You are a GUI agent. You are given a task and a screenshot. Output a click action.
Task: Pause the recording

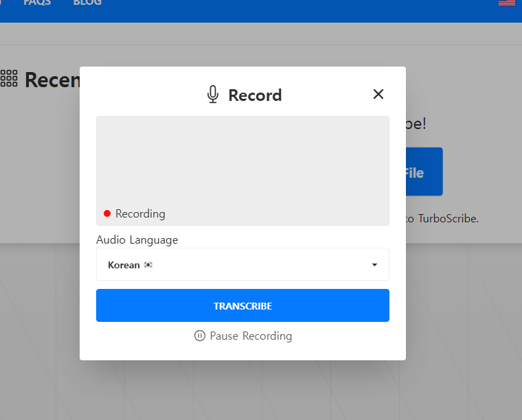click(243, 336)
